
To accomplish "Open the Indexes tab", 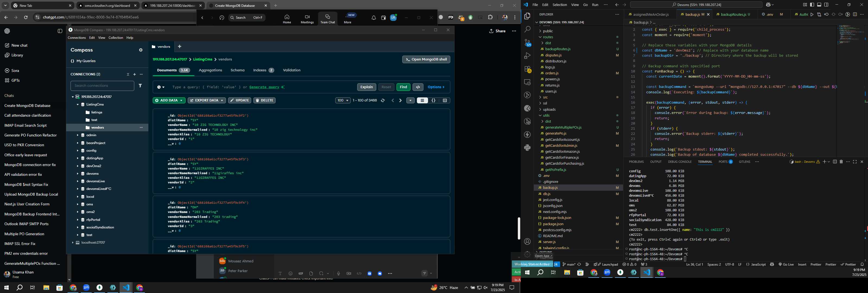I will point(263,70).
